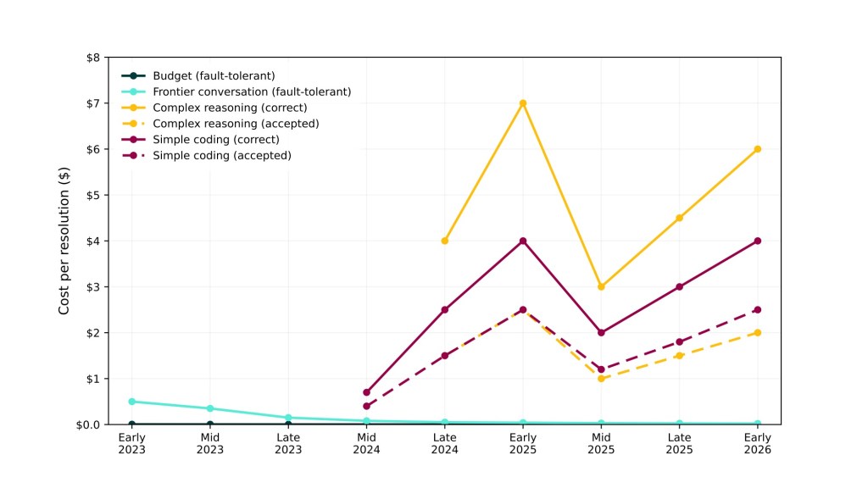The image size is (868, 477).
Task: Click the dashed yellow Complex reasoning legend marker
Action: tap(133, 124)
